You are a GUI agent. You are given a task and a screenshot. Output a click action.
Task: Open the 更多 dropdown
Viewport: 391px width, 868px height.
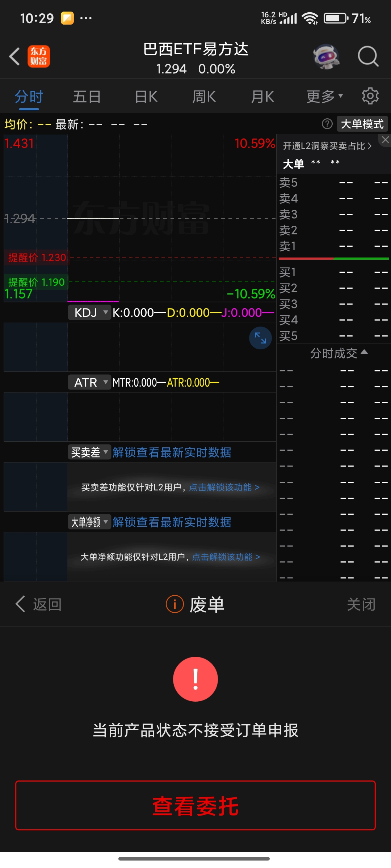coord(325,97)
